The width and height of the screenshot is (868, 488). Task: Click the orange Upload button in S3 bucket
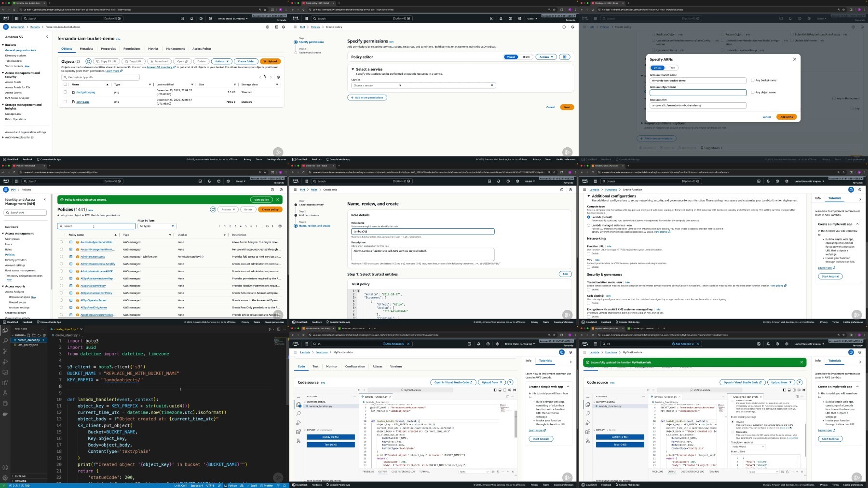coord(271,61)
